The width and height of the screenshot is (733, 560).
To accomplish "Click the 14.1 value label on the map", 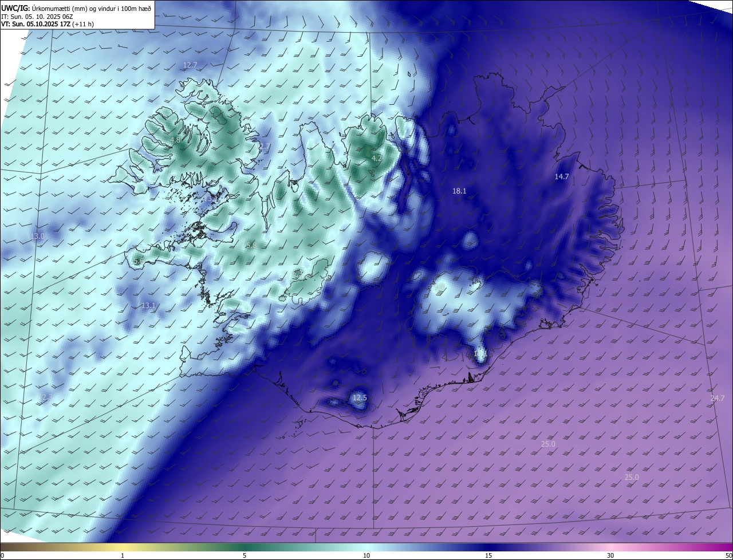I will coord(480,354).
